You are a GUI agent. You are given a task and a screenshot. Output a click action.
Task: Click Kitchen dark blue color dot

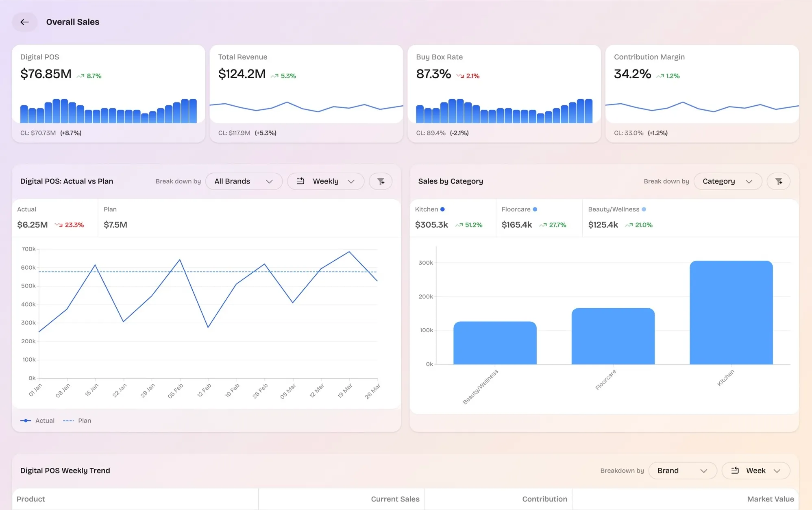[x=442, y=209]
